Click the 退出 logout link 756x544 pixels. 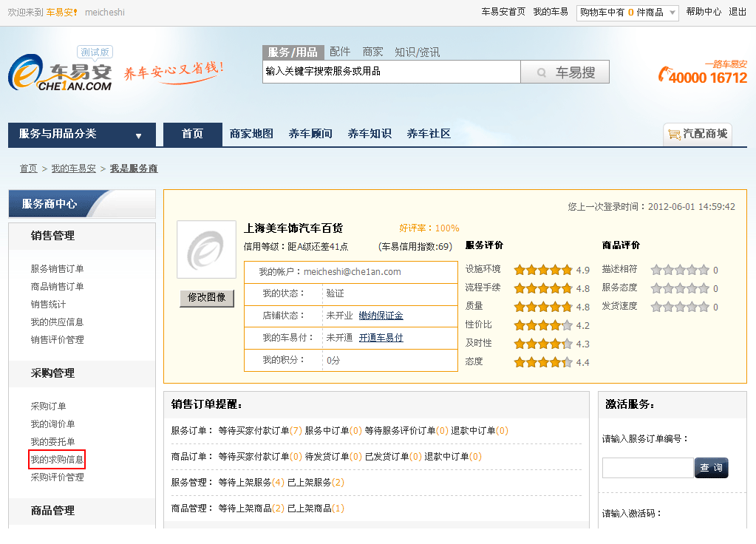[x=738, y=12]
